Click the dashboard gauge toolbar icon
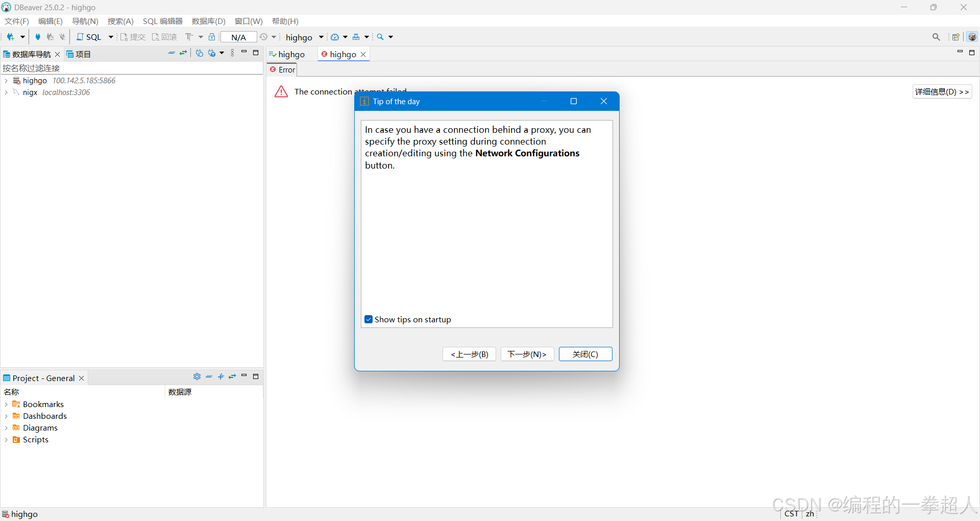980x521 pixels. click(x=335, y=37)
